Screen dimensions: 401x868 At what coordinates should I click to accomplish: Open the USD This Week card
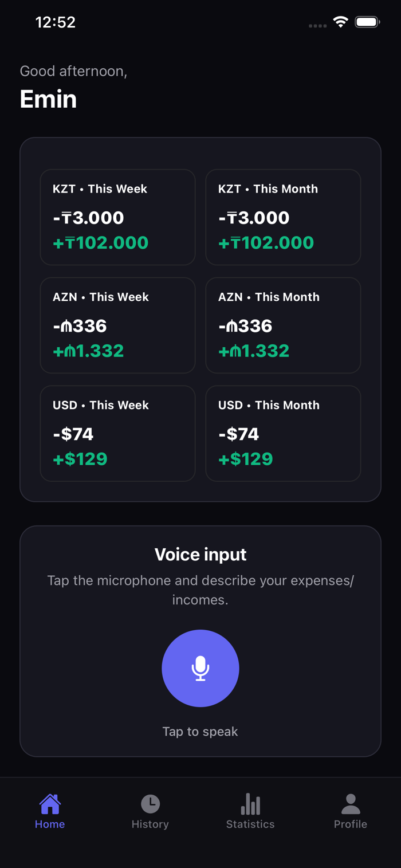[x=117, y=434]
